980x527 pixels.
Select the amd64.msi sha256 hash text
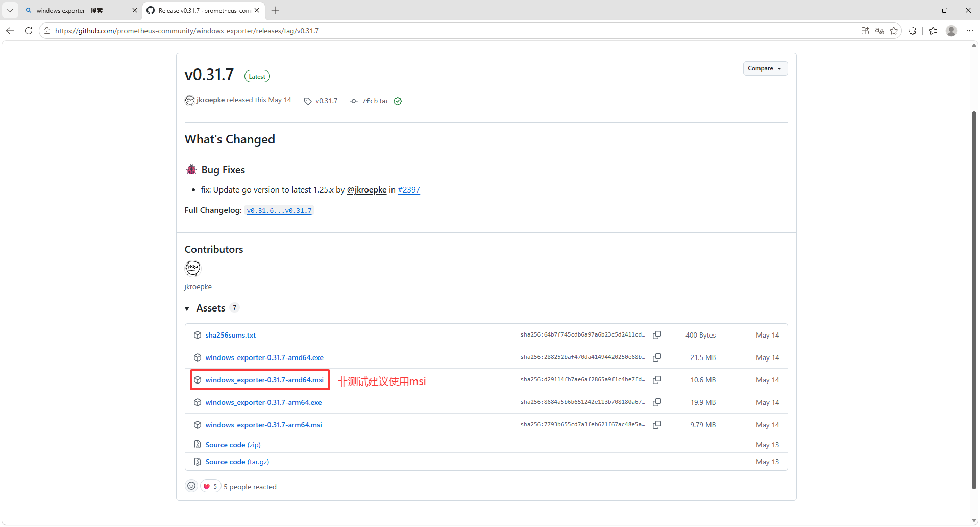(x=583, y=380)
